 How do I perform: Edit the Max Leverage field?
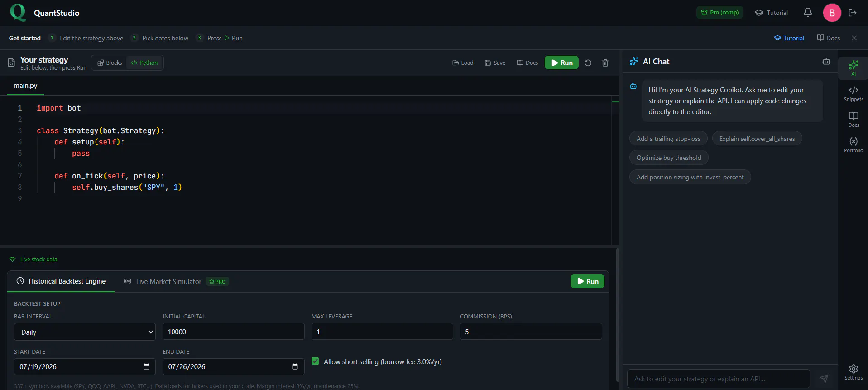point(382,332)
